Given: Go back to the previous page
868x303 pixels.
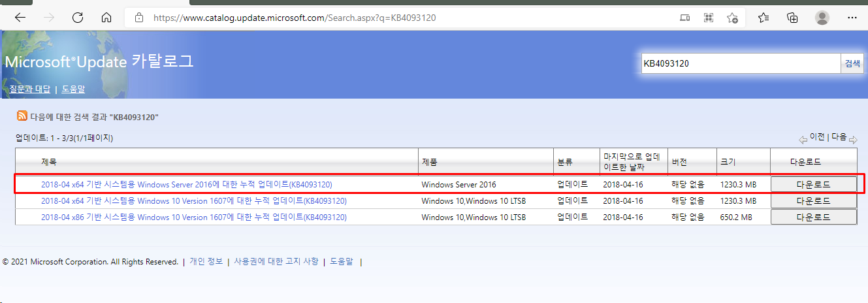Looking at the screenshot, I should [x=20, y=18].
